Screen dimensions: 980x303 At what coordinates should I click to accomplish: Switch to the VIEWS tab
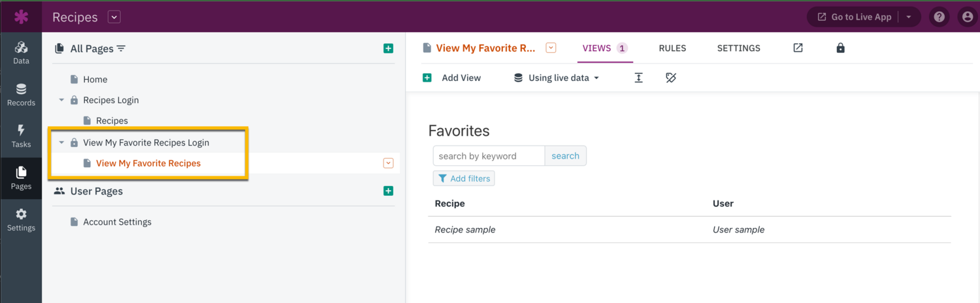click(x=604, y=48)
